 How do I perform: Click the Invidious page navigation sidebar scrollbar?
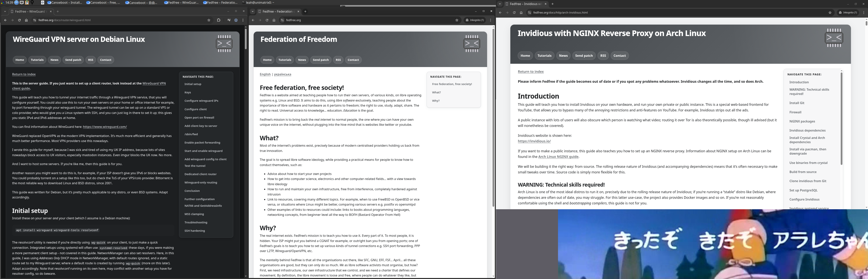[841, 118]
